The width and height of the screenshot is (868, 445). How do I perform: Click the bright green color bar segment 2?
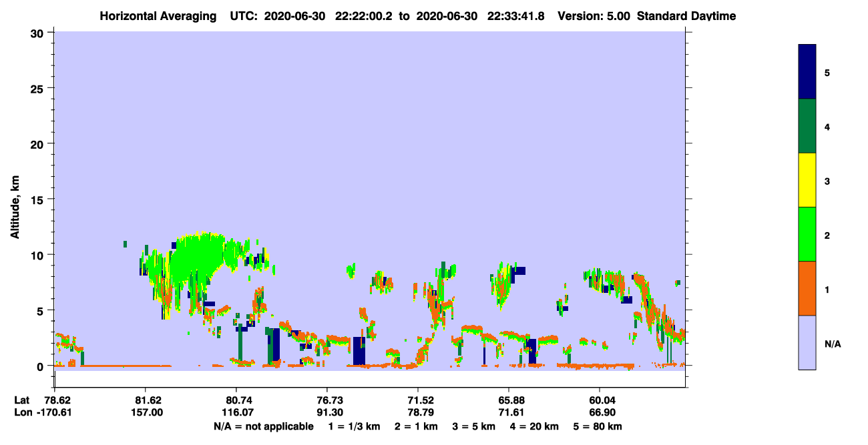point(807,234)
